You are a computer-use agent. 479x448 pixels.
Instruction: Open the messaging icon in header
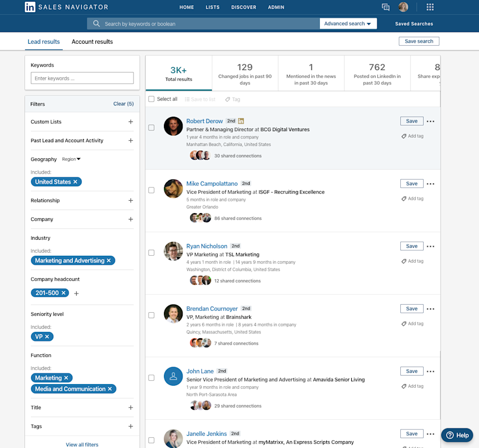385,7
